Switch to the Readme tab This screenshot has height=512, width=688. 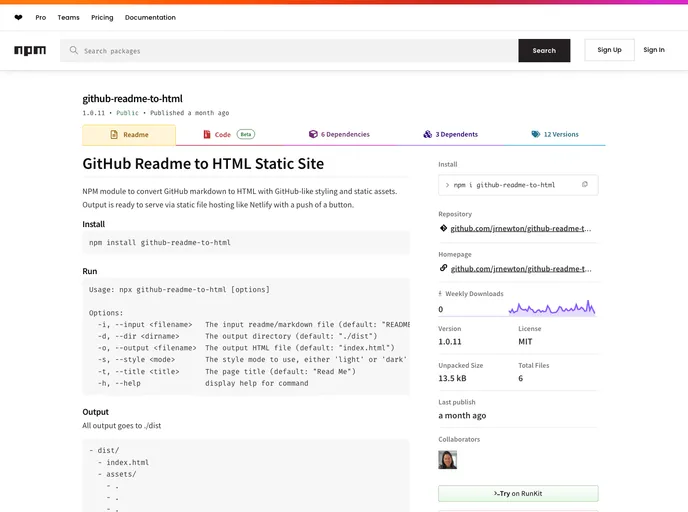coord(129,135)
